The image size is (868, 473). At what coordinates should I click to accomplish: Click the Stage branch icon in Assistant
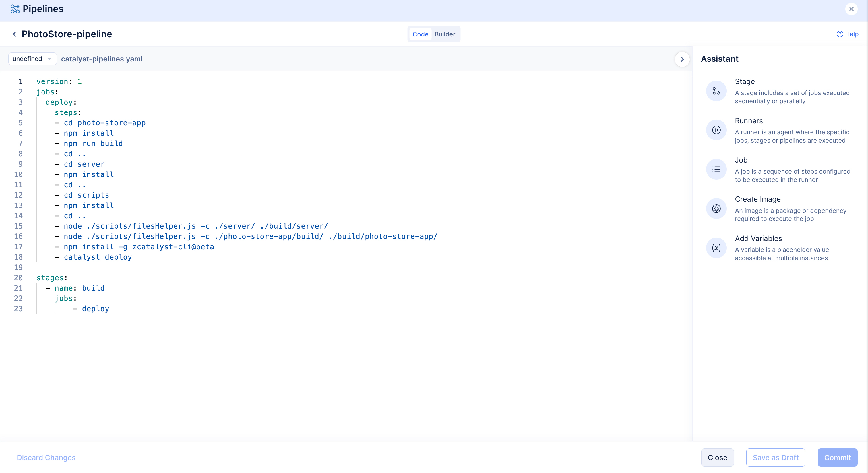pos(716,91)
